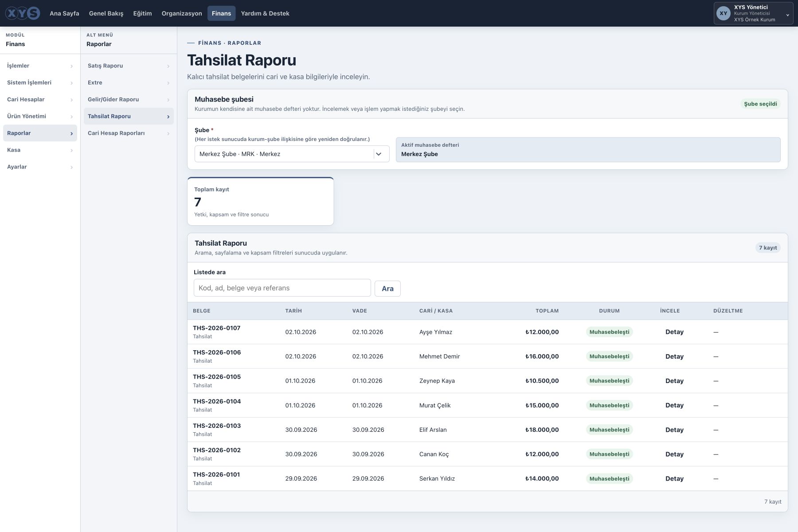This screenshot has height=532, width=798.
Task: Open the Organizasyon top menu
Action: click(x=182, y=13)
